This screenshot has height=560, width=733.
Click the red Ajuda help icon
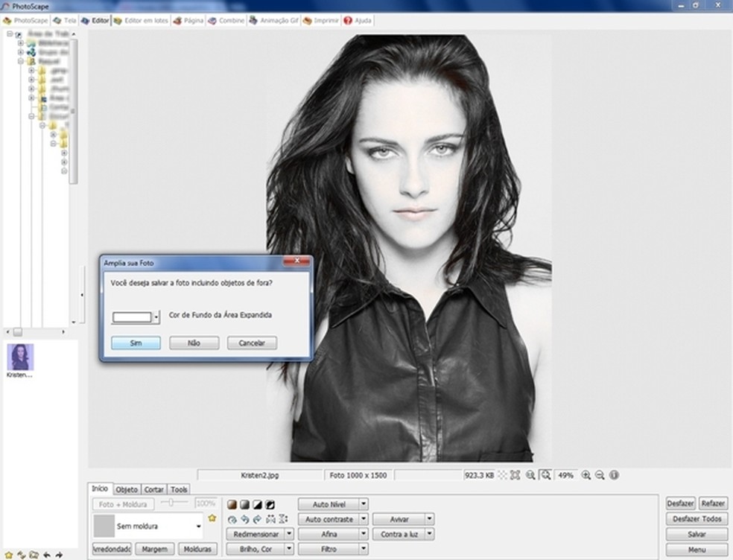(348, 20)
